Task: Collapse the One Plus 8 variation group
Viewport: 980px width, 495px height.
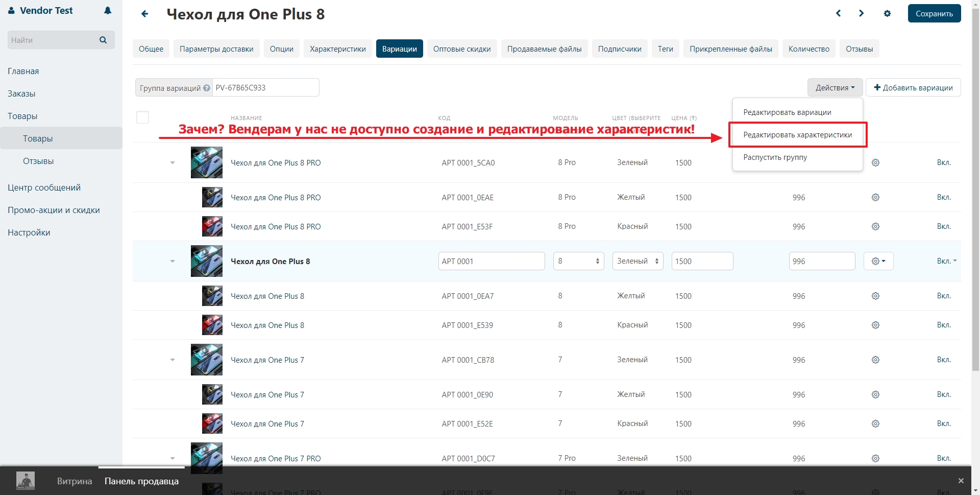Action: [x=173, y=261]
